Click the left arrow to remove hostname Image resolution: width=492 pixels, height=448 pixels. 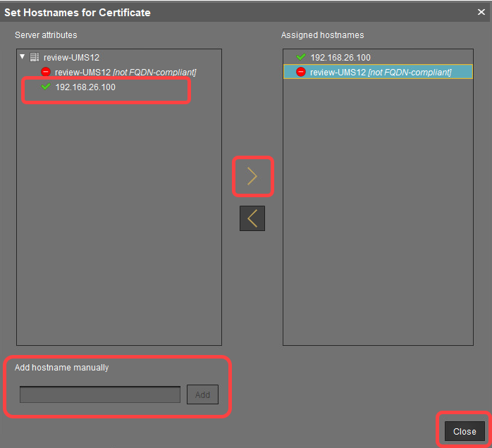pyautogui.click(x=252, y=218)
